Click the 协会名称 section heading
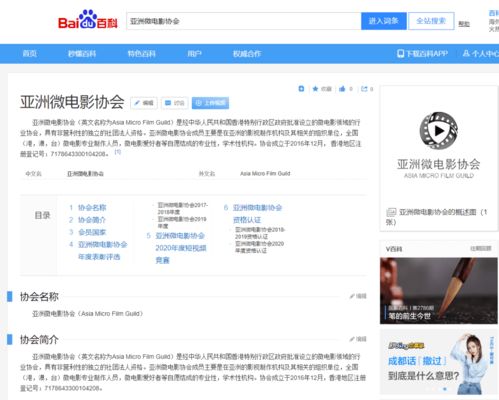Screen dimensions: 499x400 39,296
